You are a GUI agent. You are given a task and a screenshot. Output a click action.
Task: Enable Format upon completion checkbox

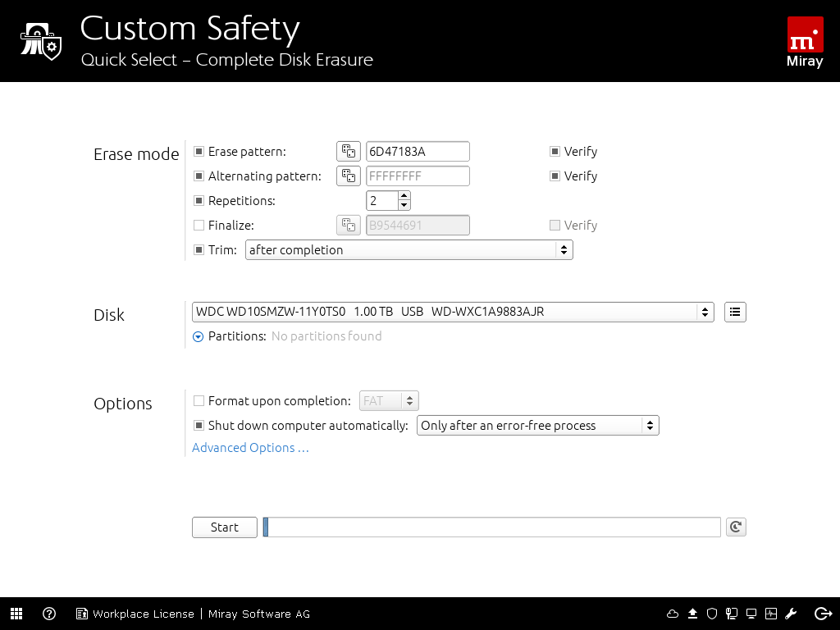coord(199,401)
